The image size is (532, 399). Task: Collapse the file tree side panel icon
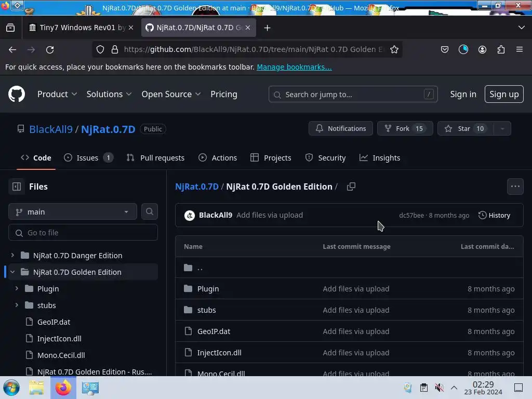pos(17,187)
